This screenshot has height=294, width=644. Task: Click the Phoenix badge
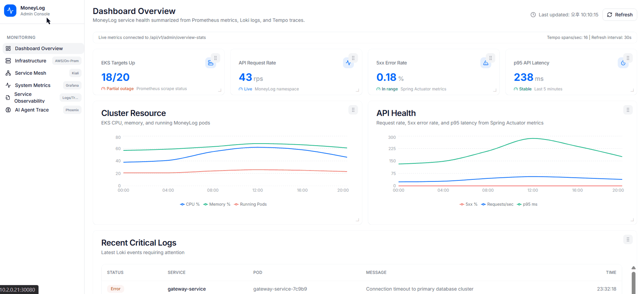[x=72, y=110]
